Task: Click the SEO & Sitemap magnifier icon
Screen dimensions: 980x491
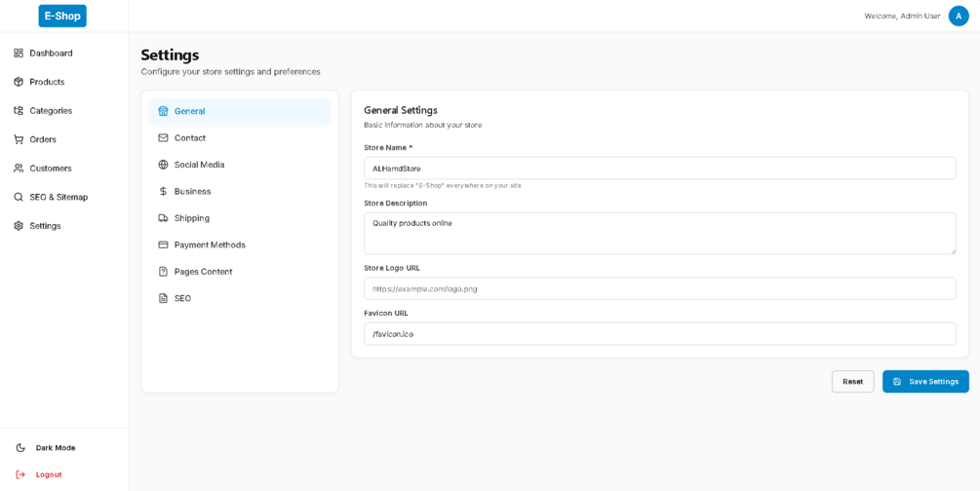Action: point(19,197)
